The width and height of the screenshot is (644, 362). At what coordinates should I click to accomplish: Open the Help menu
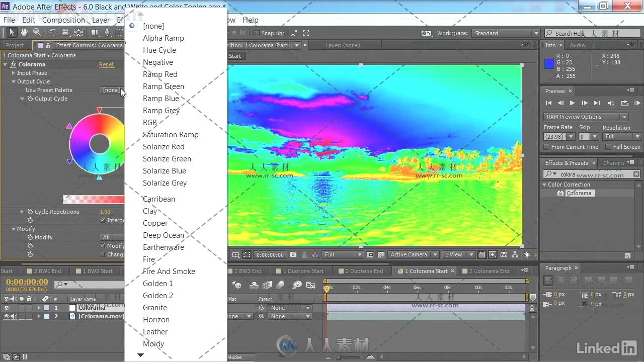pyautogui.click(x=251, y=20)
